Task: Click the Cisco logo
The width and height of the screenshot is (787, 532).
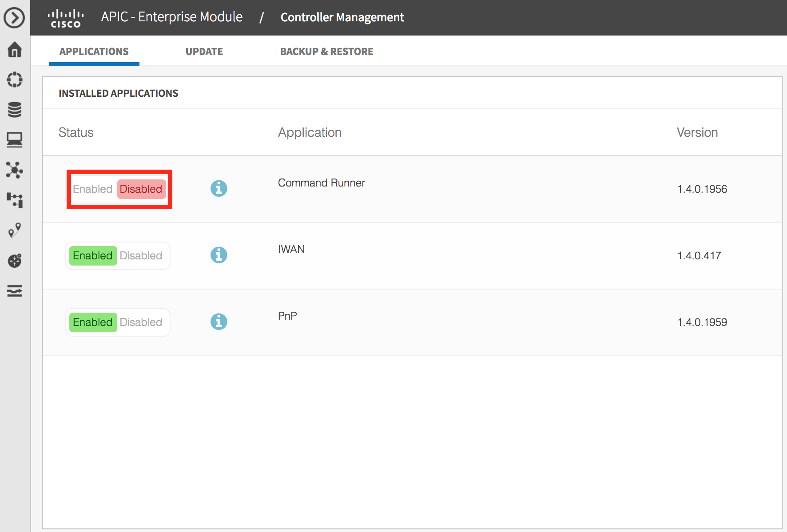Action: tap(66, 18)
